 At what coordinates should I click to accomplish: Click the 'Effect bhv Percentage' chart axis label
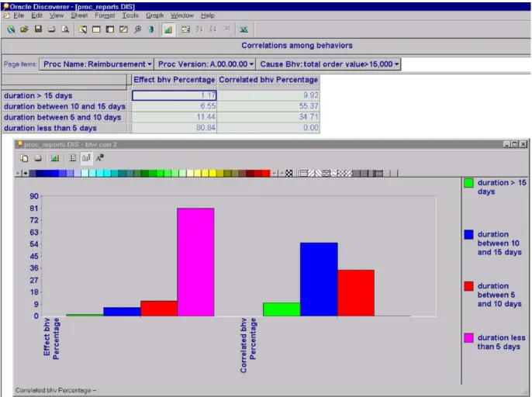click(51, 338)
